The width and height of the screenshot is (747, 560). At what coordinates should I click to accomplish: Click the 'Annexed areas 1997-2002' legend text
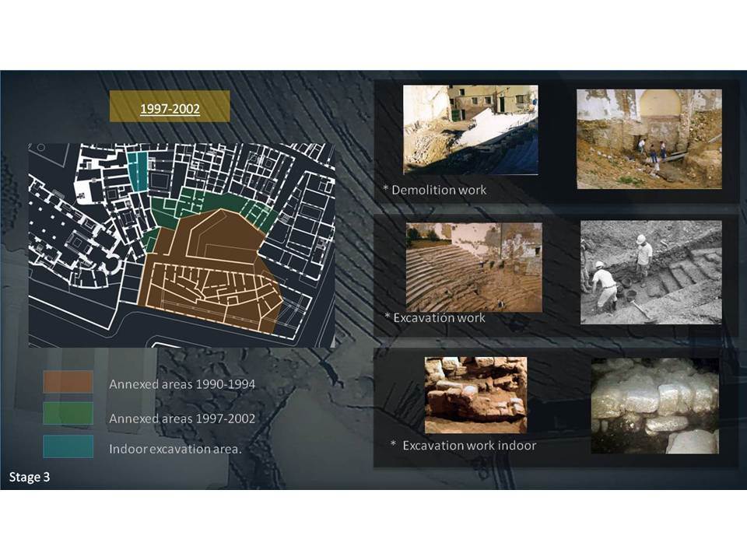coord(182,418)
